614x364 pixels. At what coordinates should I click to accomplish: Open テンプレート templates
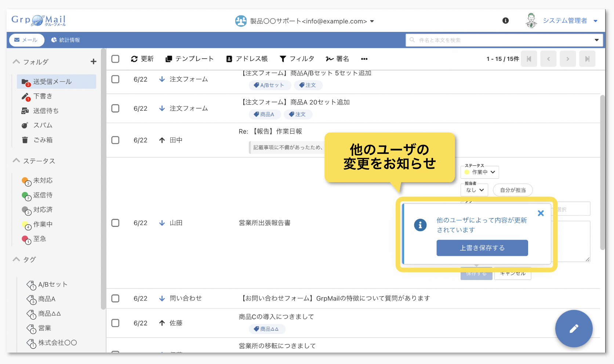tap(189, 59)
